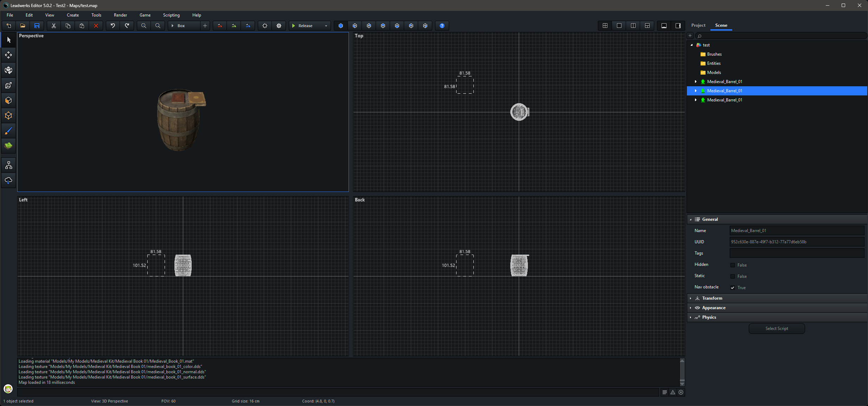Click the blue help question mark icon
868x406 pixels.
pos(442,26)
